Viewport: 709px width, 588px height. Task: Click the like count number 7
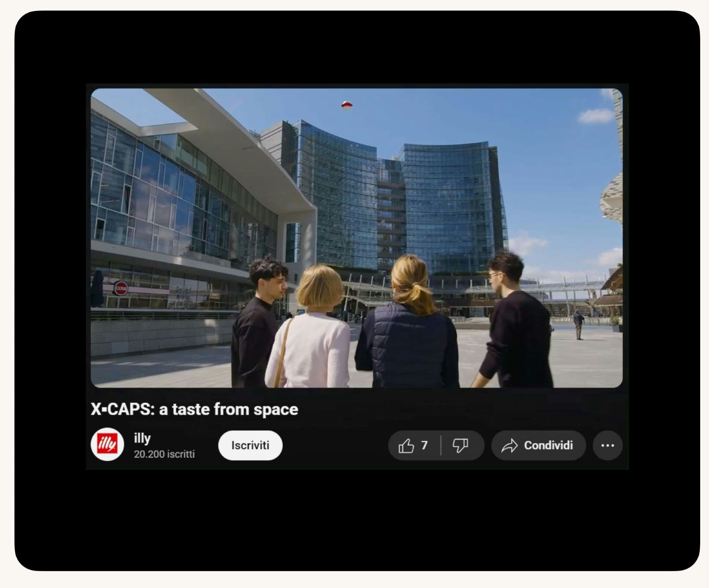click(424, 445)
